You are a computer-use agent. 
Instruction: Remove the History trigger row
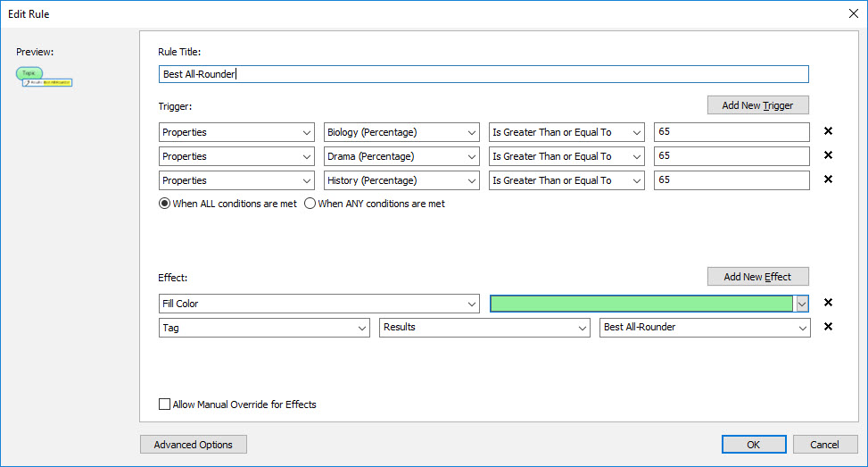pyautogui.click(x=828, y=180)
